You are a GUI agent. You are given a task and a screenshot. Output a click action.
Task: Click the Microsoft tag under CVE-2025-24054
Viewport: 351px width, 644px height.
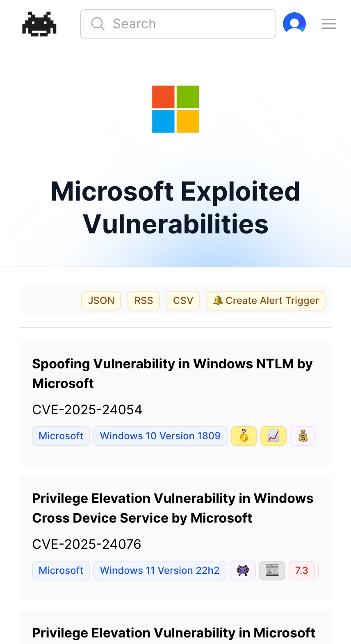click(x=61, y=436)
